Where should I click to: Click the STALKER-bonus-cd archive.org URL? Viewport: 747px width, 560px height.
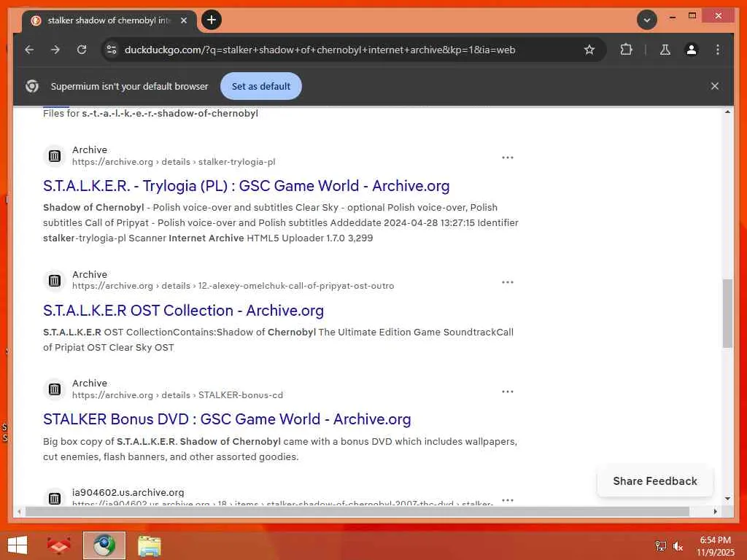(178, 395)
